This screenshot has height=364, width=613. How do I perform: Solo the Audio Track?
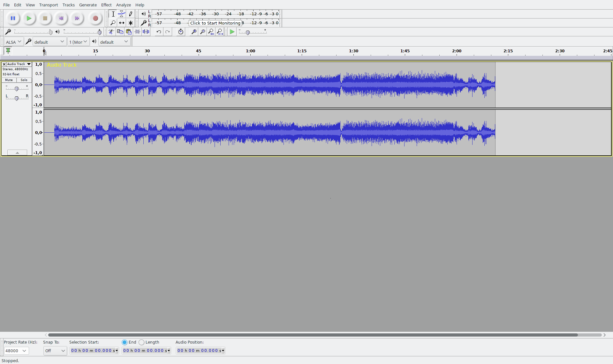[x=24, y=80]
